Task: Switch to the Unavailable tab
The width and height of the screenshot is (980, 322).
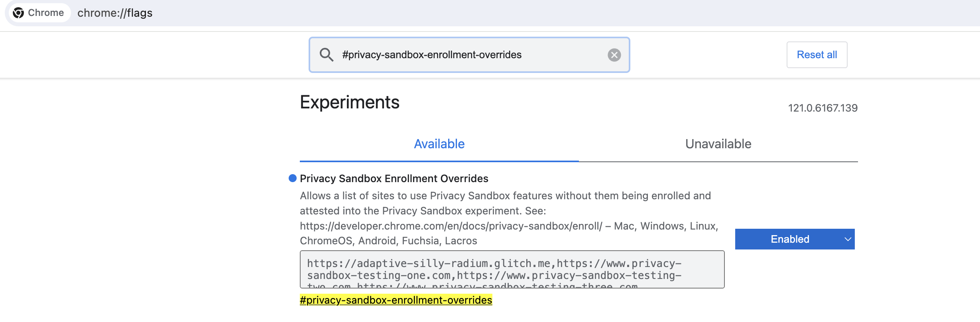Action: click(x=718, y=144)
